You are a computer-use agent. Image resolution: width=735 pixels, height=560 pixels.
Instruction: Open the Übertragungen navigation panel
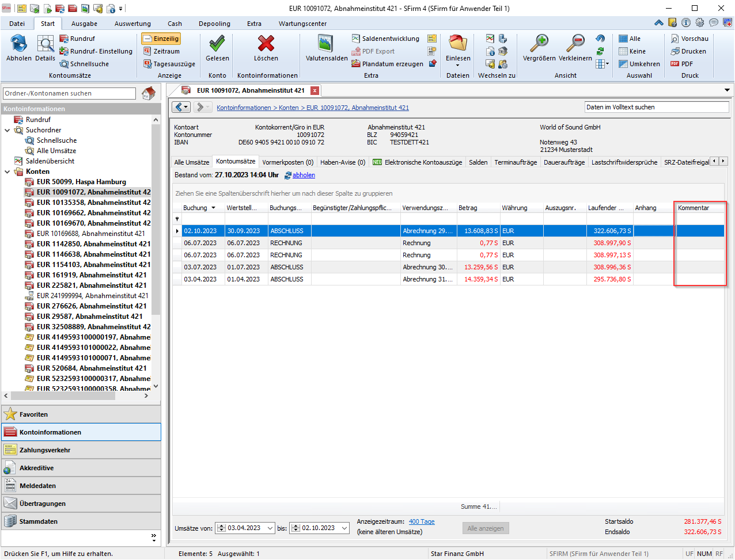81,504
